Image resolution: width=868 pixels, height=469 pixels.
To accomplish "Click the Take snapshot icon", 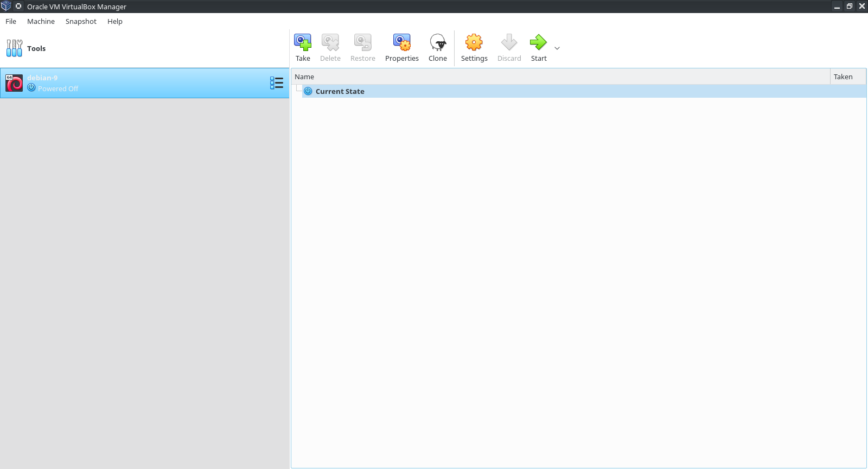I will tap(303, 42).
